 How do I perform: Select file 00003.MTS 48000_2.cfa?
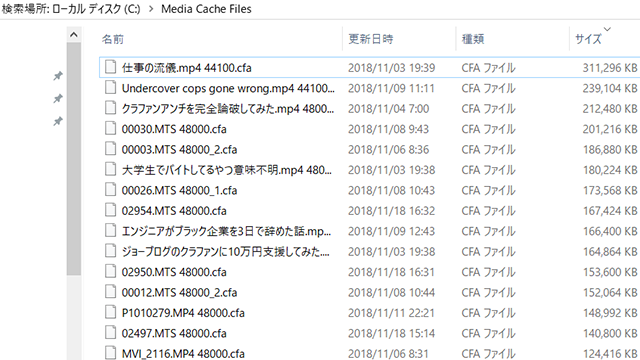[179, 149]
